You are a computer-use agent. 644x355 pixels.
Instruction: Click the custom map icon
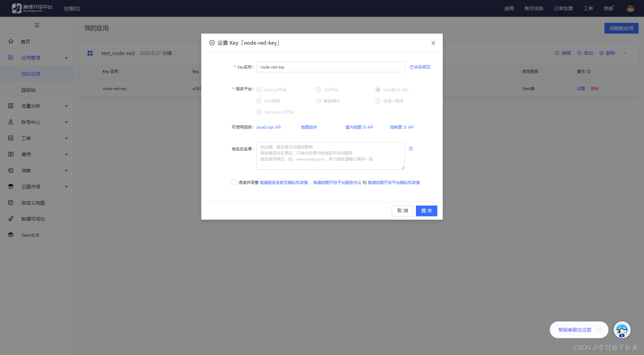point(11,203)
